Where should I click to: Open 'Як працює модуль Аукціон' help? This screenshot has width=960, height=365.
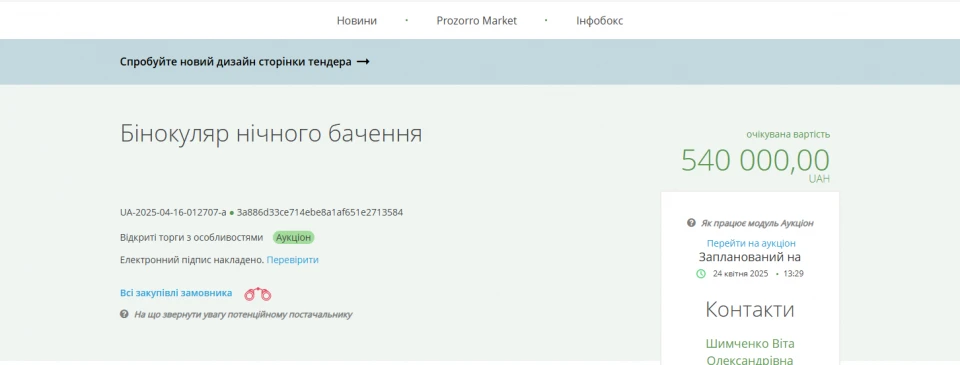click(757, 224)
